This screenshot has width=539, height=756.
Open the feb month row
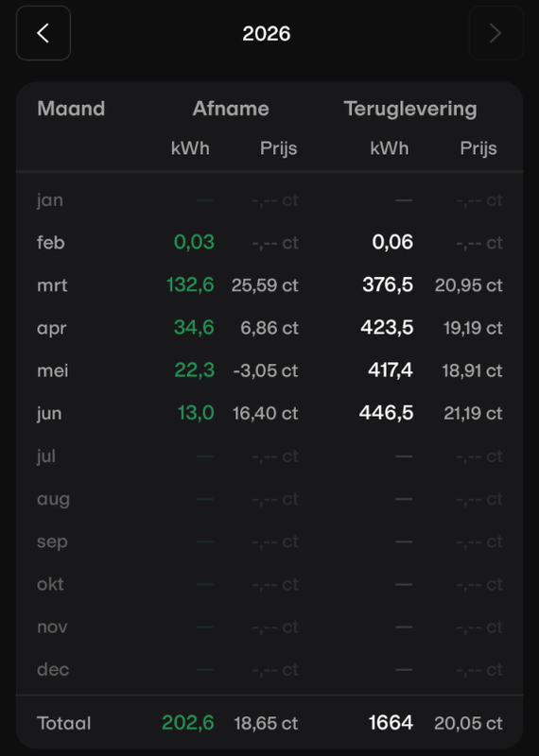(x=269, y=242)
